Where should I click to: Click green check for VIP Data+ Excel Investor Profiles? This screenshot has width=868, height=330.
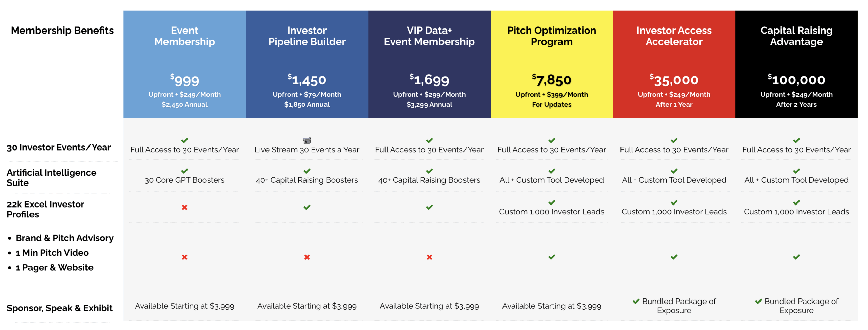[x=429, y=207]
